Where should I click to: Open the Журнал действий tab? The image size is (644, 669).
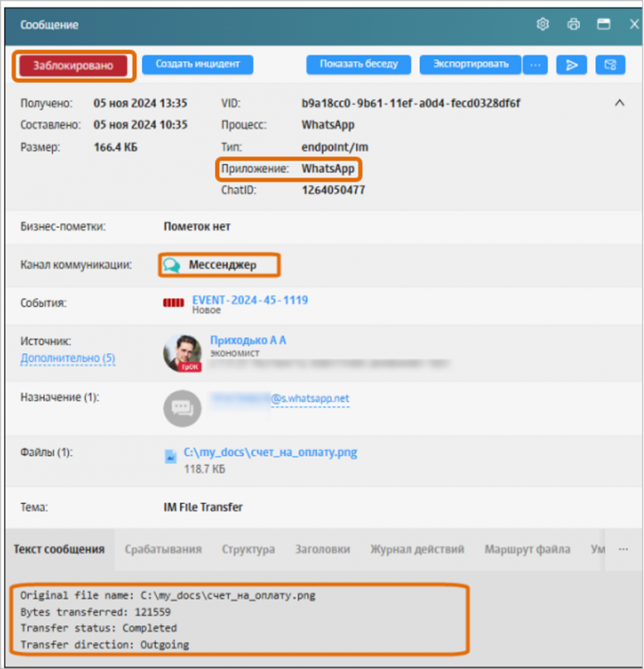[x=417, y=549]
